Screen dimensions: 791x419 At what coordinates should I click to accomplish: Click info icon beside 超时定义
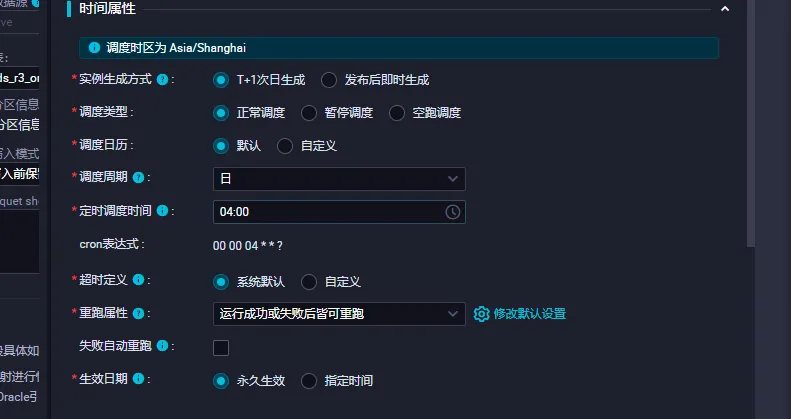[138, 280]
